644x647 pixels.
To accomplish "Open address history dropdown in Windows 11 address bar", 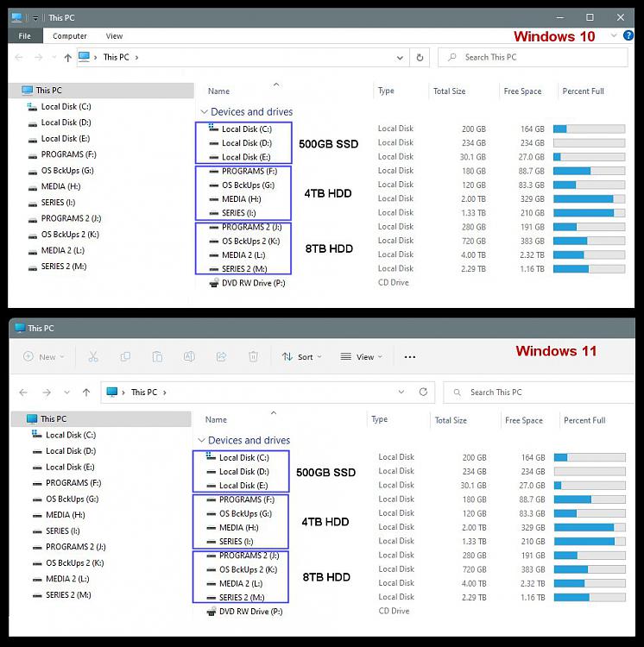I will tap(401, 392).
